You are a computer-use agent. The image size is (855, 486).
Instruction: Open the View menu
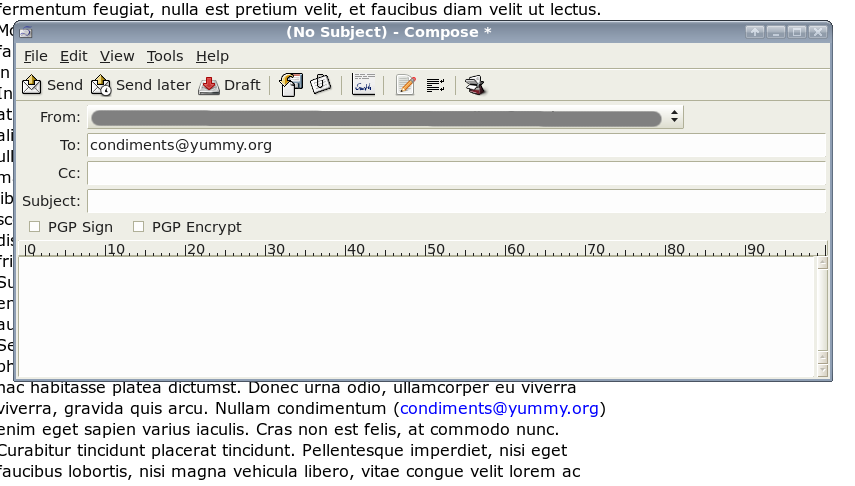click(117, 56)
